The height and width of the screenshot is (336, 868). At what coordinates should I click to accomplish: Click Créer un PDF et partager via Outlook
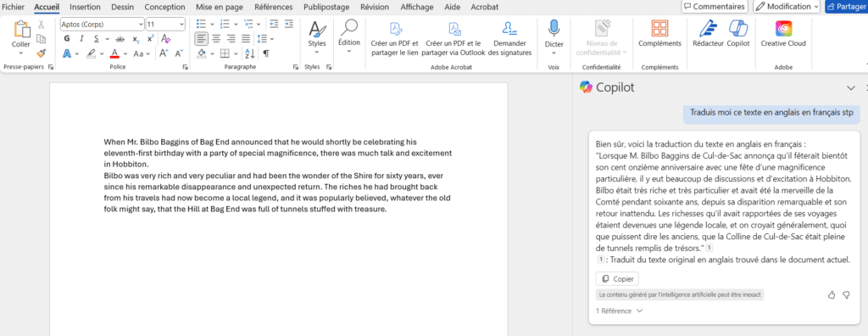(453, 38)
